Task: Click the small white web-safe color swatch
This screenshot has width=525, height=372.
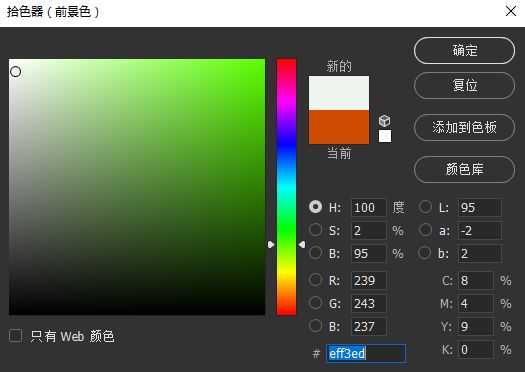Action: click(385, 136)
